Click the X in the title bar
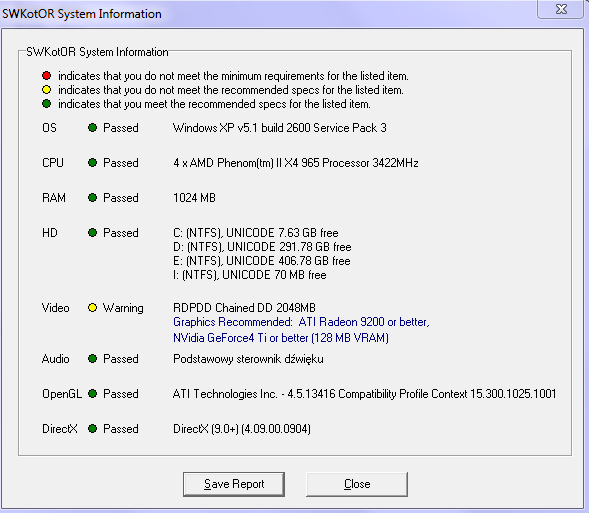The width and height of the screenshot is (589, 513). (x=561, y=9)
